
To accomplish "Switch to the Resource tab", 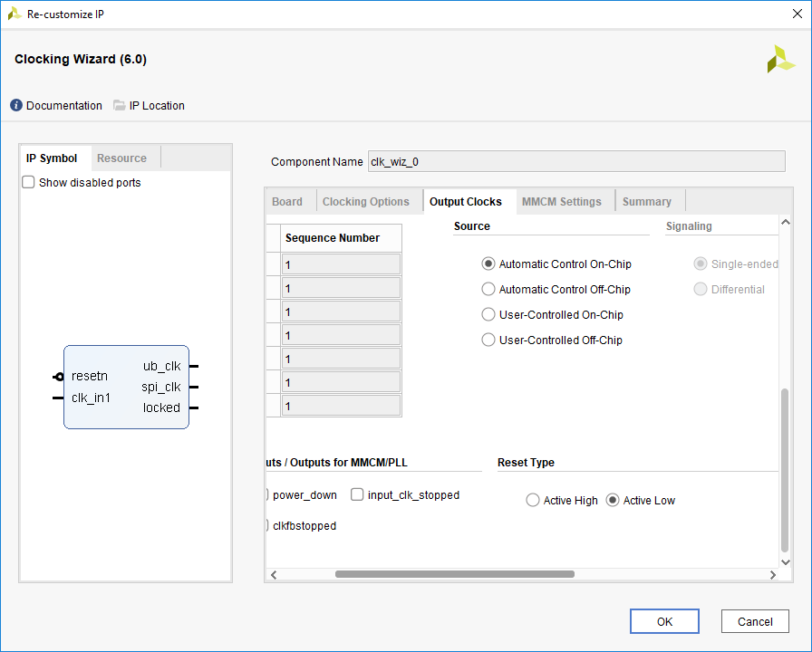I will (x=121, y=158).
